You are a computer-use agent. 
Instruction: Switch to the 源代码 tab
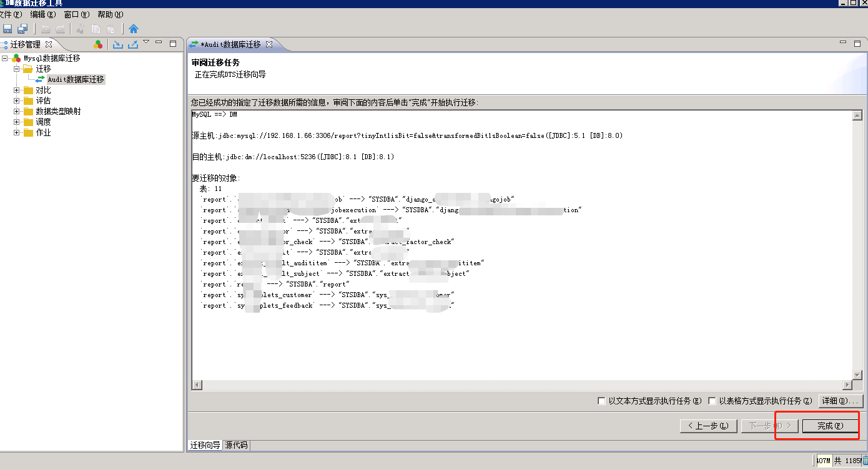(x=237, y=445)
